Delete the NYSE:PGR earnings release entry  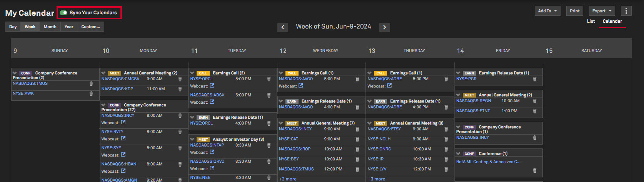click(535, 79)
